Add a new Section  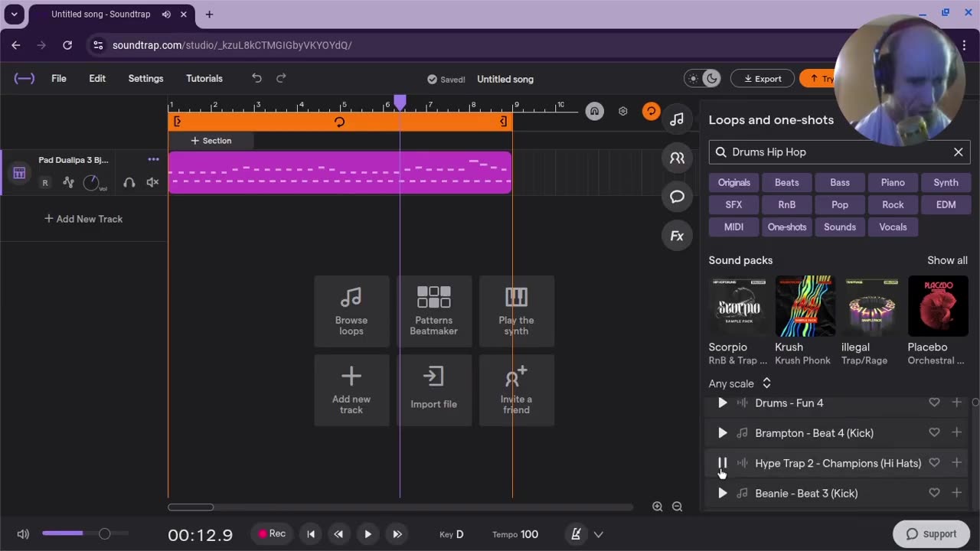click(211, 141)
